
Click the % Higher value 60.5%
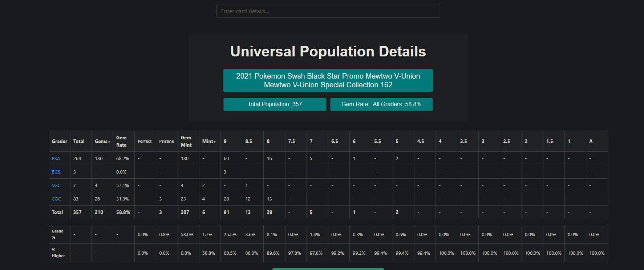pos(230,253)
